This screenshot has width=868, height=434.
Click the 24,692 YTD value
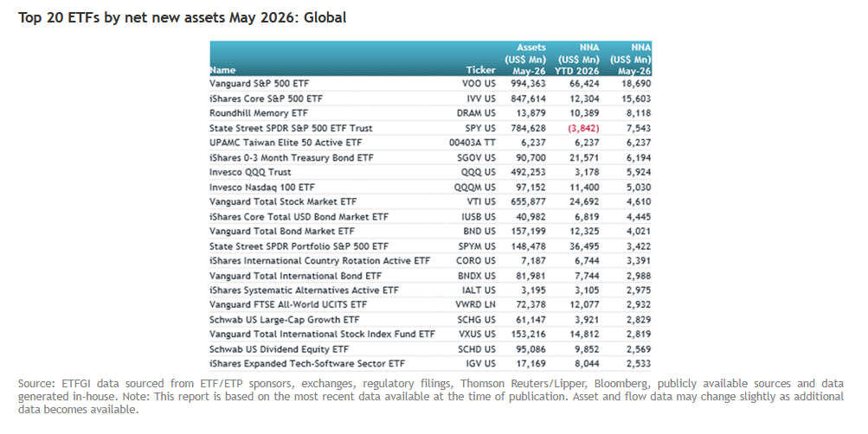coord(584,201)
